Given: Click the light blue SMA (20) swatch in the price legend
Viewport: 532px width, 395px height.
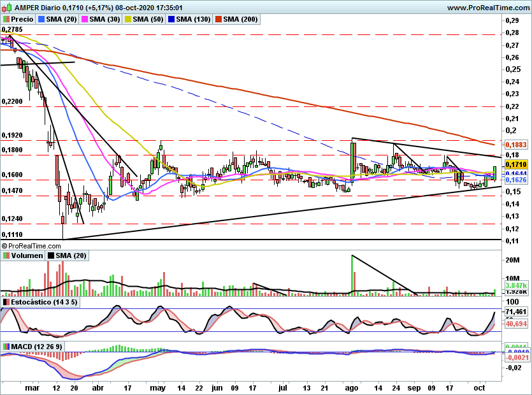Looking at the screenshot, I should [x=41, y=19].
